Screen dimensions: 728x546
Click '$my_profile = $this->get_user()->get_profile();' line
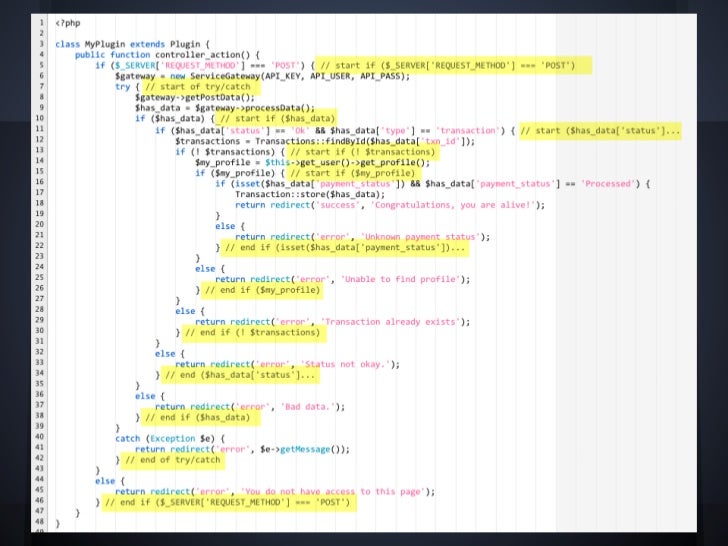coord(312,162)
